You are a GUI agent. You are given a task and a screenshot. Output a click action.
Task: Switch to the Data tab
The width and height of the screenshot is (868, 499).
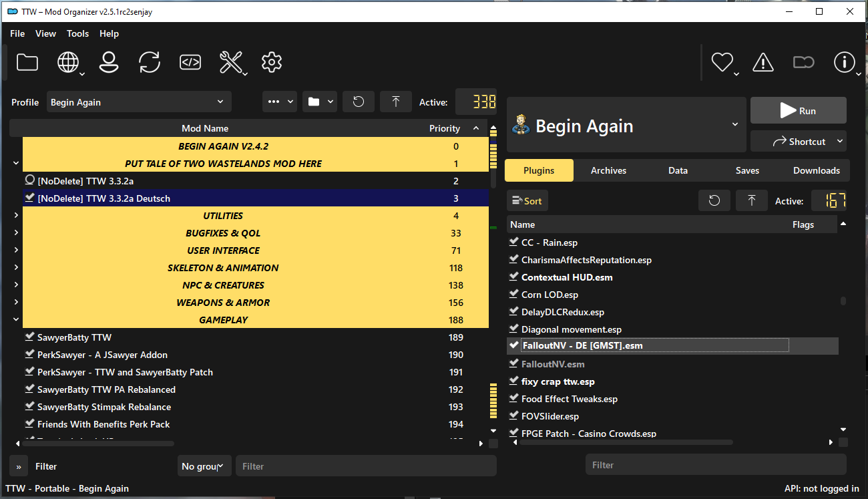[678, 170]
